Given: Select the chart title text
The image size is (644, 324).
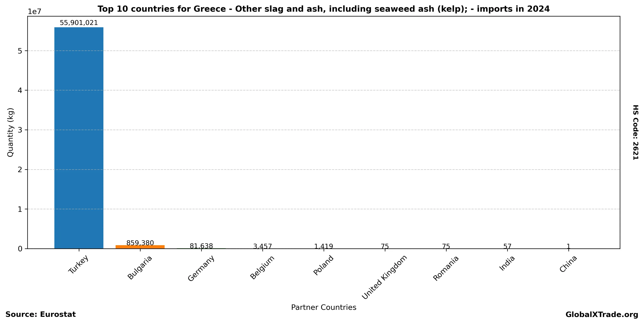Looking at the screenshot, I should pyautogui.click(x=323, y=9).
